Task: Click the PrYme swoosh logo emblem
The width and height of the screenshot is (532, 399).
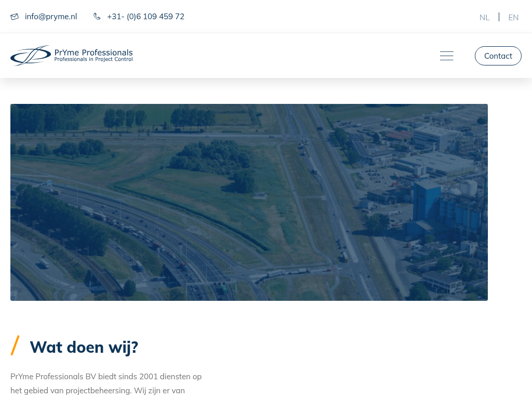Action: [x=31, y=56]
